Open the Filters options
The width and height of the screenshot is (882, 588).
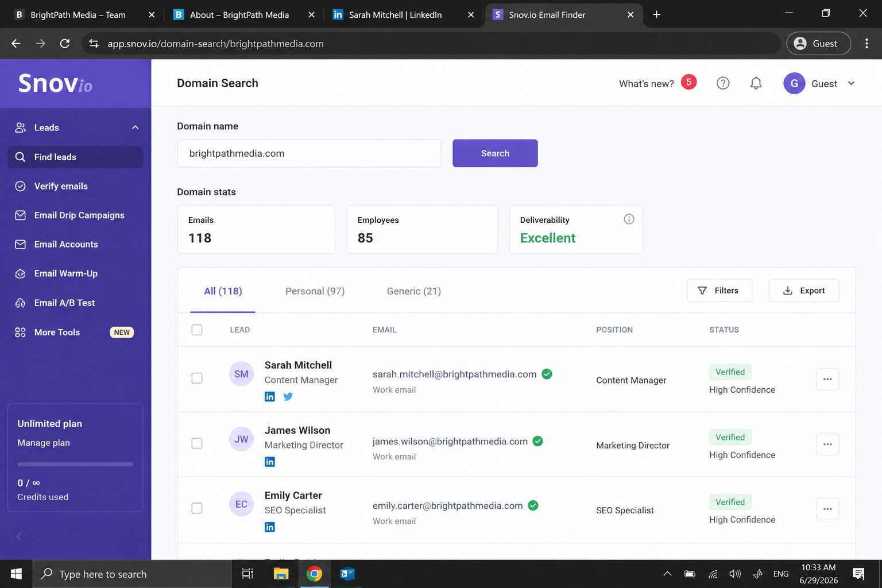click(719, 291)
